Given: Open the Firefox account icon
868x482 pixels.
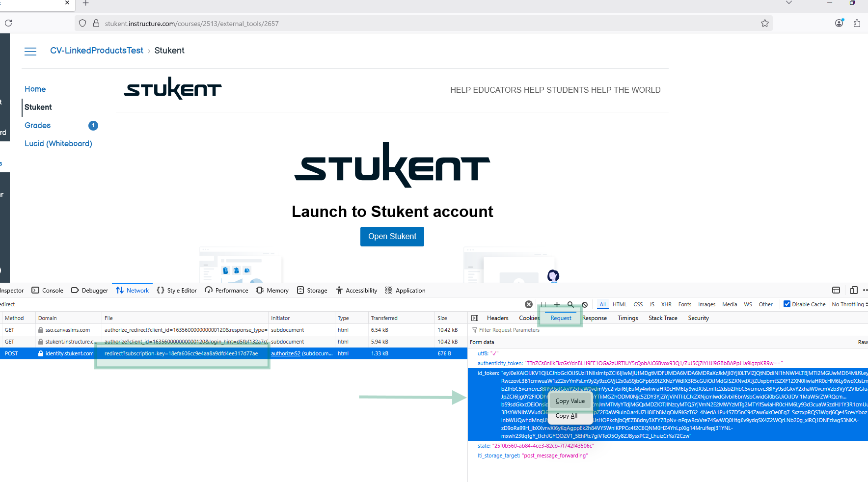Looking at the screenshot, I should [x=839, y=23].
